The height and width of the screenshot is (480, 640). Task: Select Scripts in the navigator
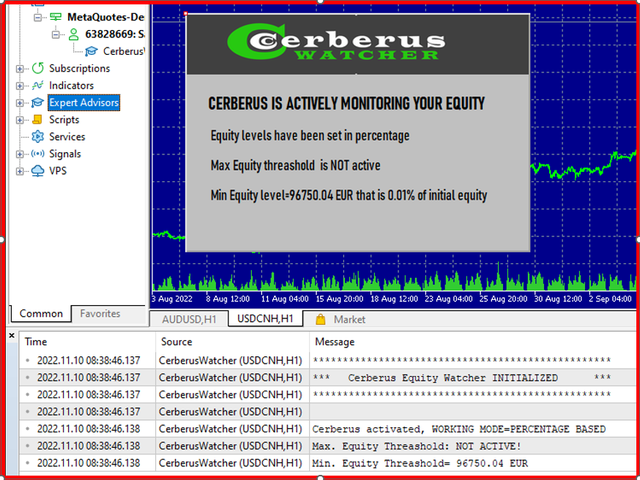[64, 120]
